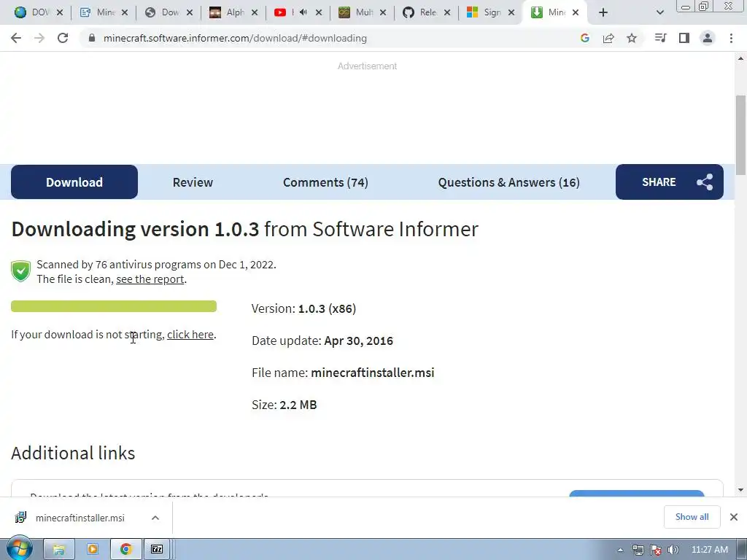The image size is (747, 560).
Task: Click the 'click here' download link
Action: [190, 334]
